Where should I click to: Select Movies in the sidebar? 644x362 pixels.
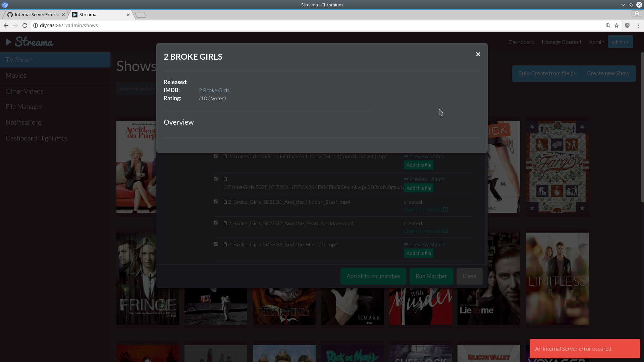(16, 75)
